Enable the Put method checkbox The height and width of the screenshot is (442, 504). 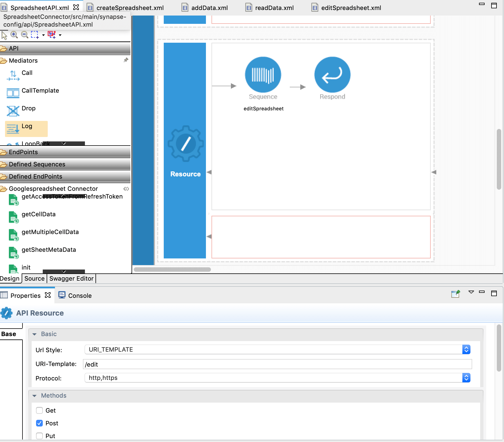pos(39,436)
